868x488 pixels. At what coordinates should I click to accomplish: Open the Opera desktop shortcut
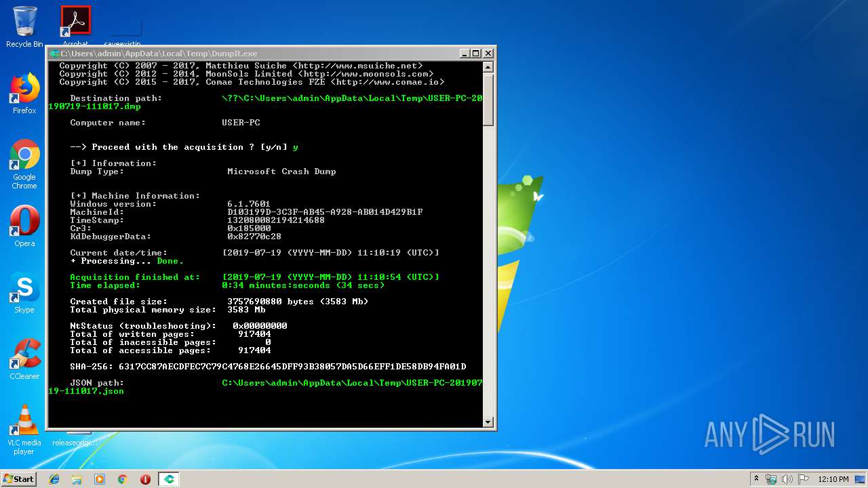point(24,226)
